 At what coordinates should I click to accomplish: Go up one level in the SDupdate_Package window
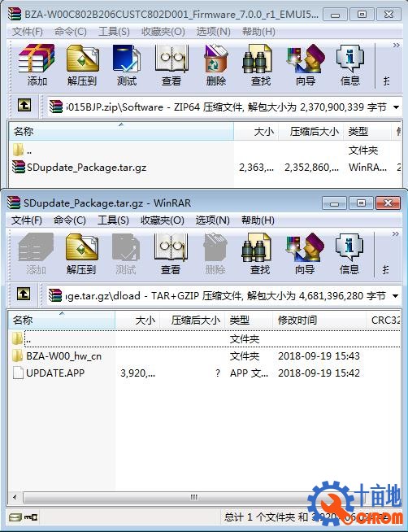24,294
